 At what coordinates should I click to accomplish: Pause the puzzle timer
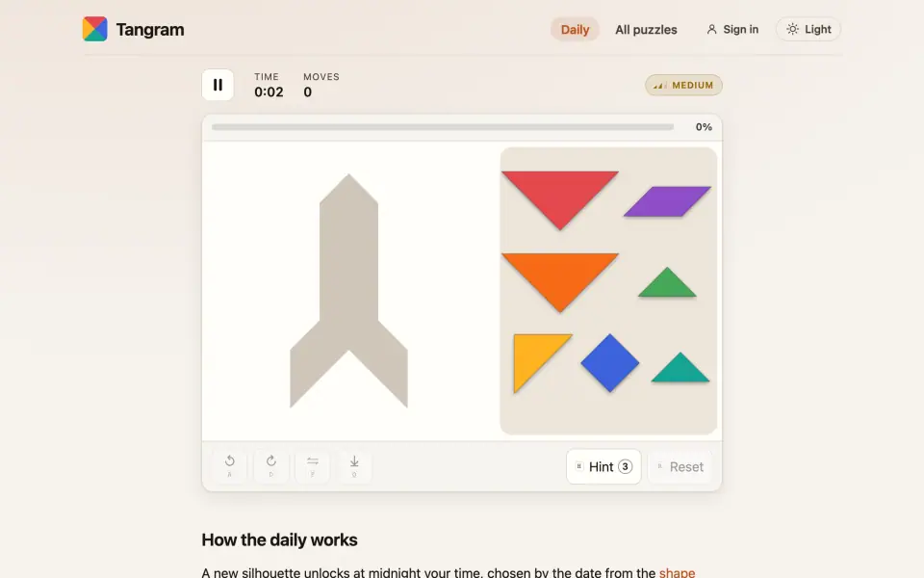(218, 85)
